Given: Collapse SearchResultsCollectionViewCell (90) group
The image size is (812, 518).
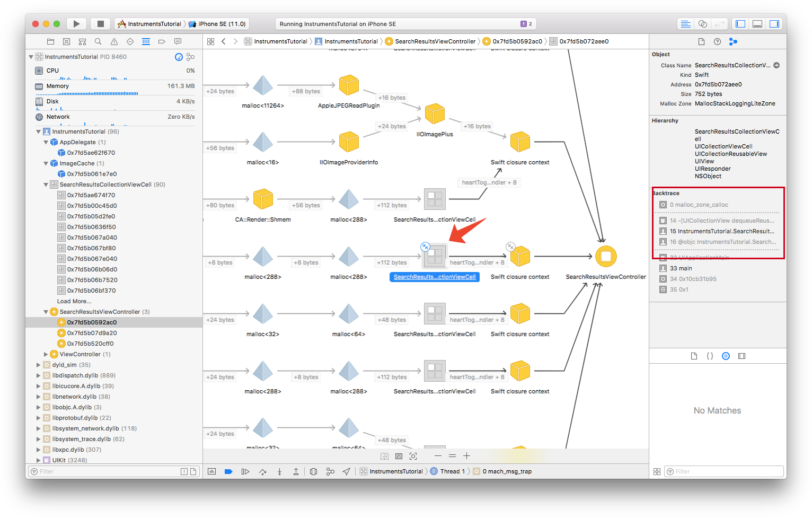Looking at the screenshot, I should tap(46, 185).
